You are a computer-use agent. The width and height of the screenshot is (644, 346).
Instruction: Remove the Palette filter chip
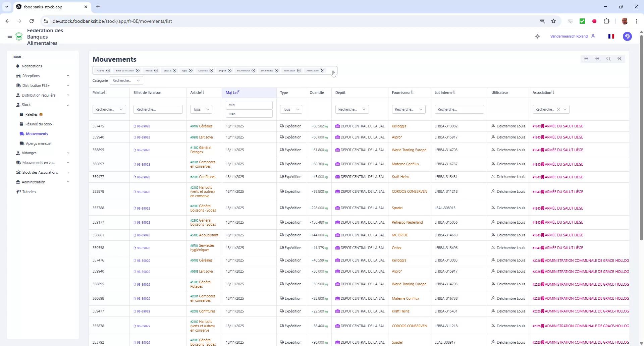[108, 70]
